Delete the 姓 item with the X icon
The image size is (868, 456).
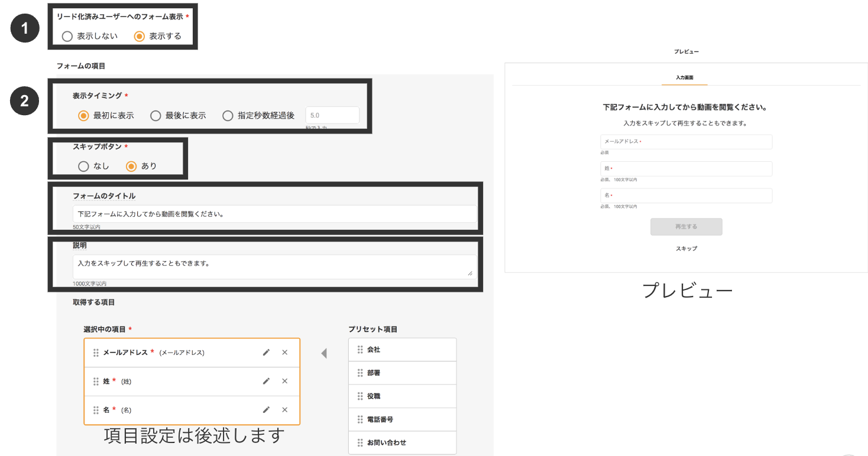click(284, 381)
